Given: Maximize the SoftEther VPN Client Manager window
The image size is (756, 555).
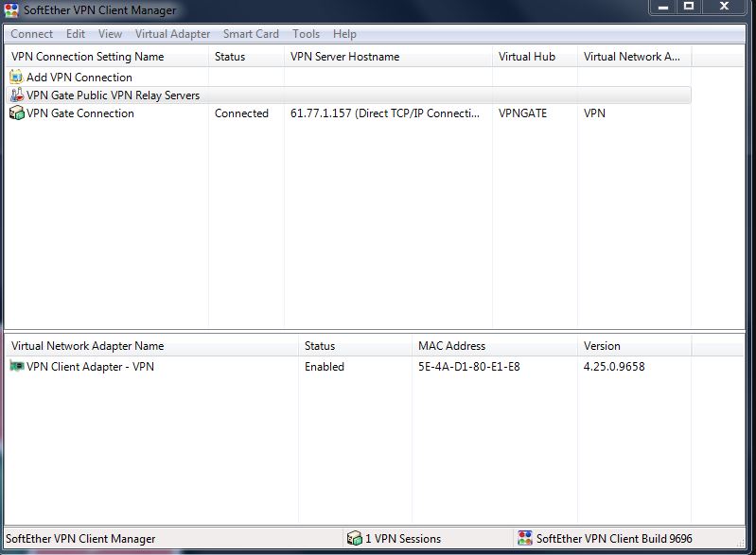Looking at the screenshot, I should click(689, 7).
